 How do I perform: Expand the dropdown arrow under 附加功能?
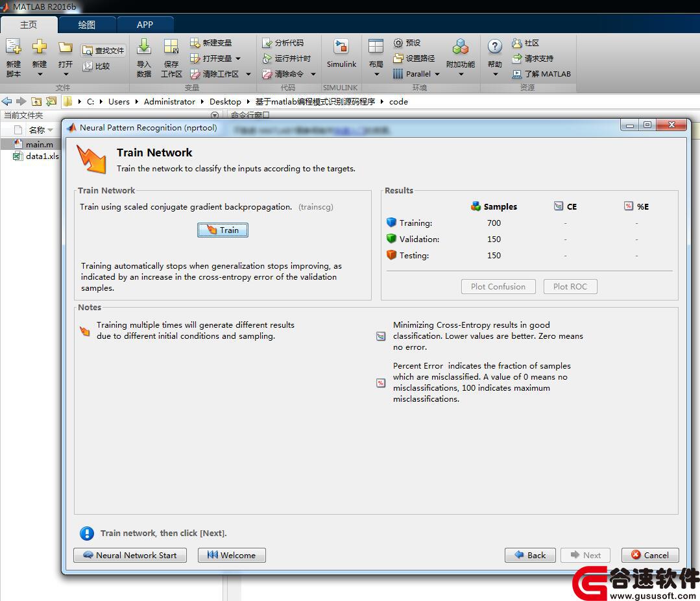(461, 75)
